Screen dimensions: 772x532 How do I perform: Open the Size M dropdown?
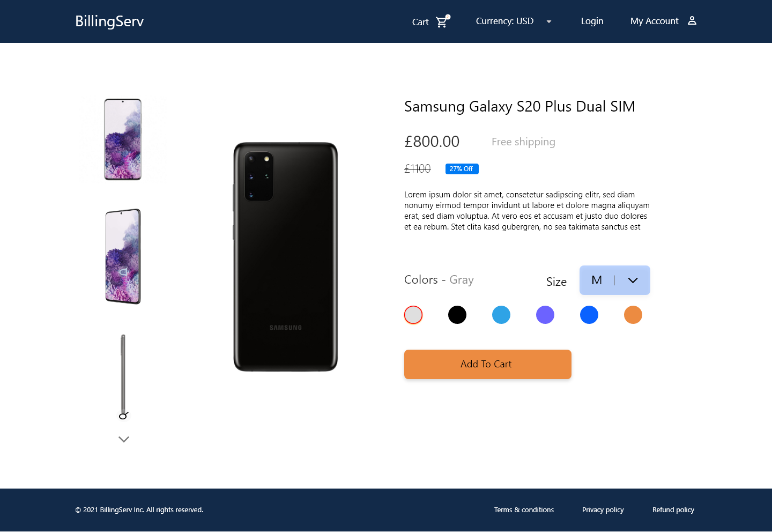[x=615, y=280]
